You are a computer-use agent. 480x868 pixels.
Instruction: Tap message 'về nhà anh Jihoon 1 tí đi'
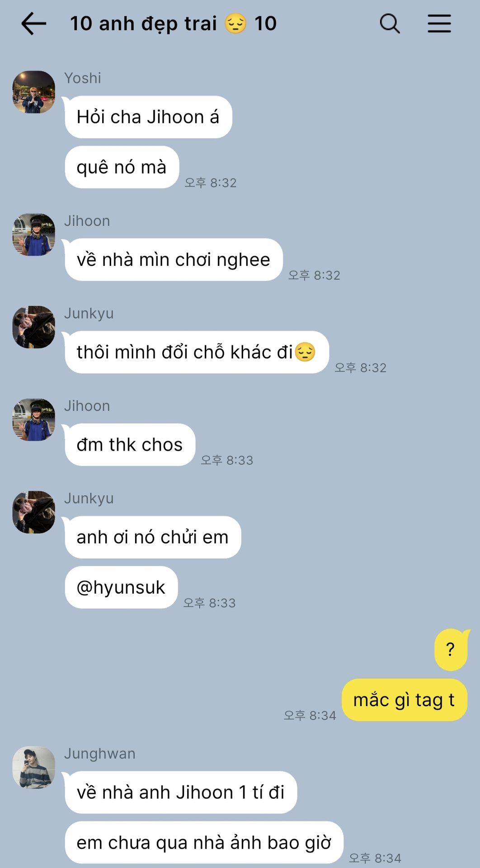[181, 793]
